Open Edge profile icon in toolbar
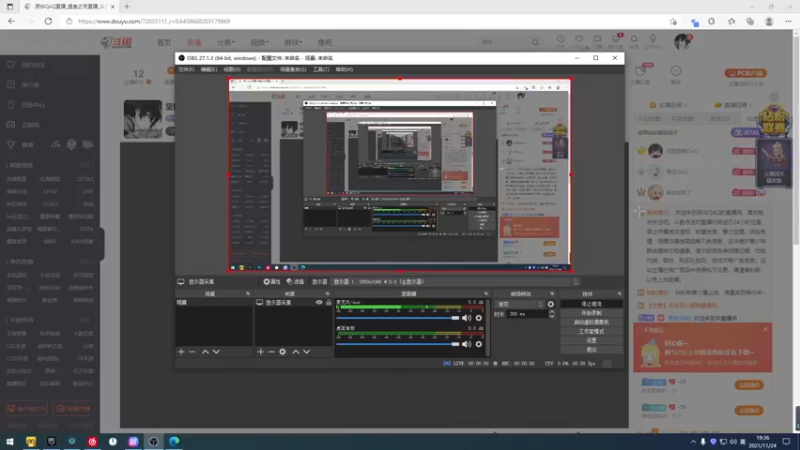The image size is (800, 450). [769, 21]
